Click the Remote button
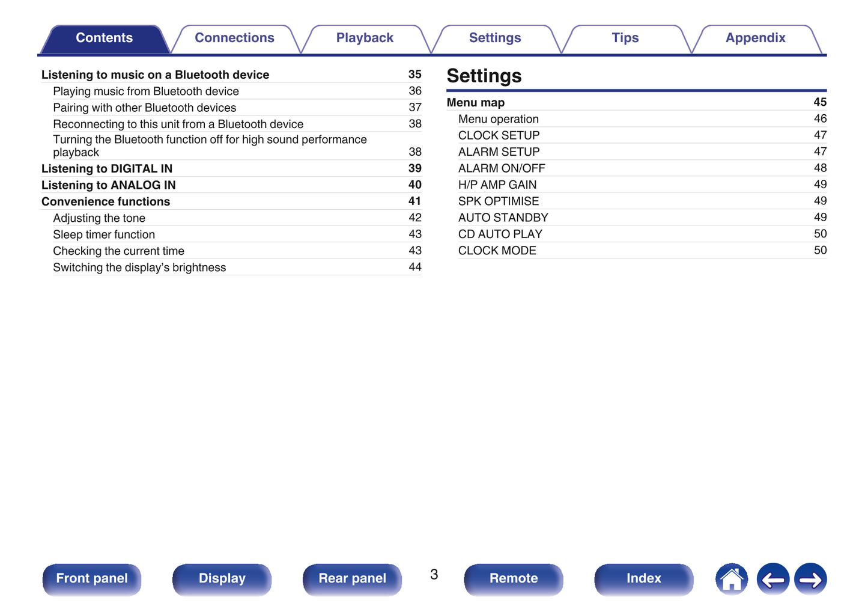The width and height of the screenshot is (868, 612). coord(514,578)
